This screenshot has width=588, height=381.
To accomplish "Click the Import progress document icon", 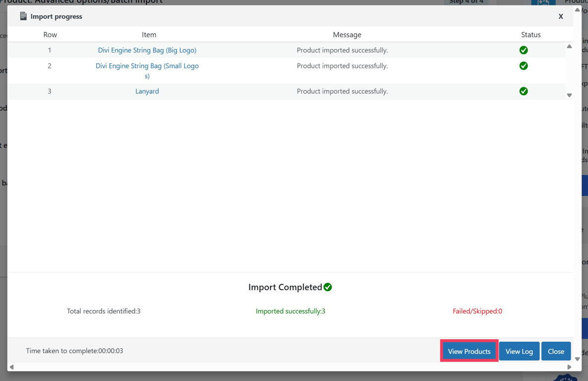I will [23, 16].
